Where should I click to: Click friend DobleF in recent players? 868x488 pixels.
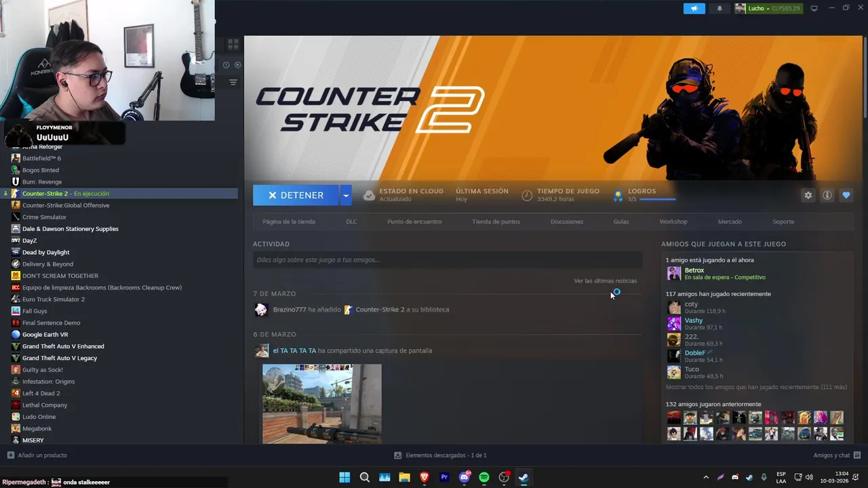coord(695,352)
